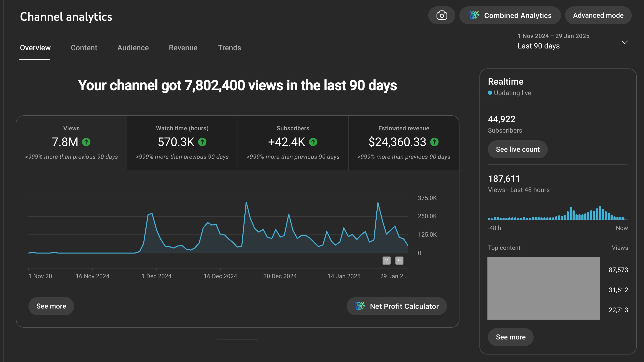The image size is (644, 362).
Task: Click the 44,922 subscribers count
Action: pos(502,119)
